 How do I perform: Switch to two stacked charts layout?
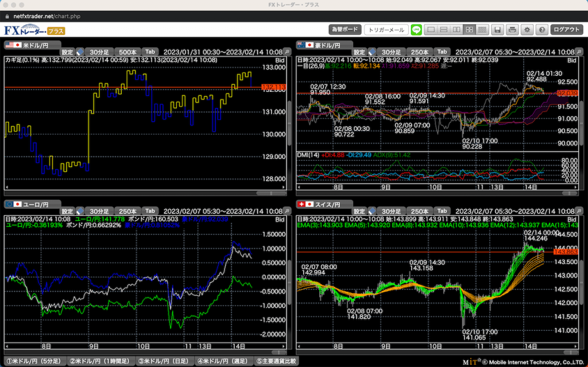(x=444, y=30)
